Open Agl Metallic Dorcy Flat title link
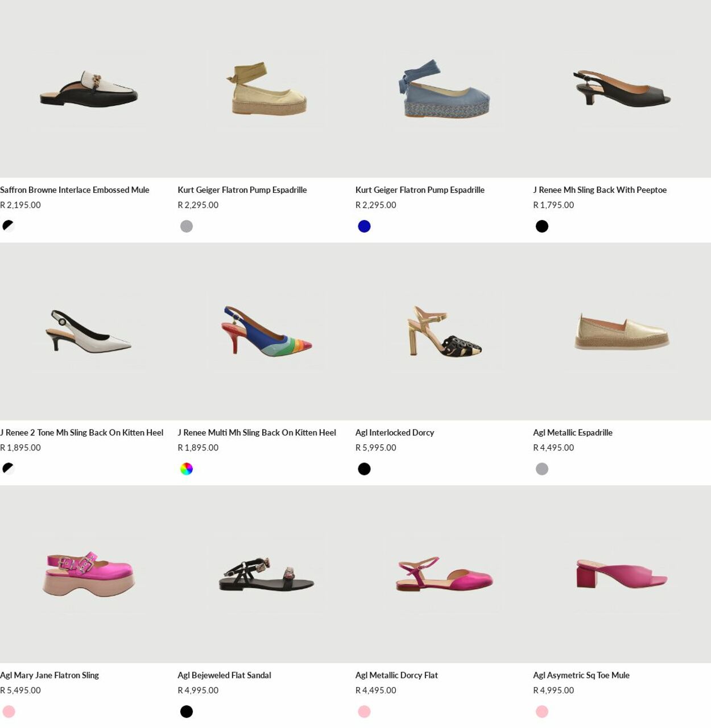 pos(396,676)
